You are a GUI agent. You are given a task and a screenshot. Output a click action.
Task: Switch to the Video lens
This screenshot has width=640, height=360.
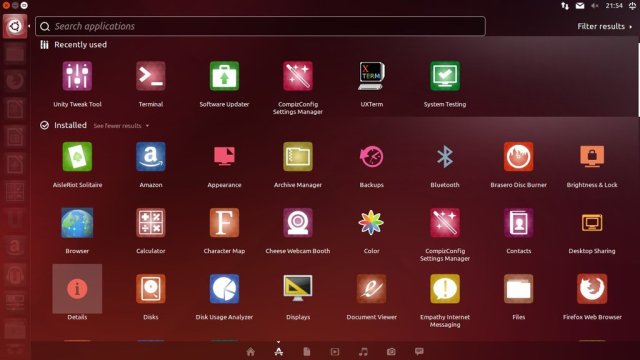335,351
